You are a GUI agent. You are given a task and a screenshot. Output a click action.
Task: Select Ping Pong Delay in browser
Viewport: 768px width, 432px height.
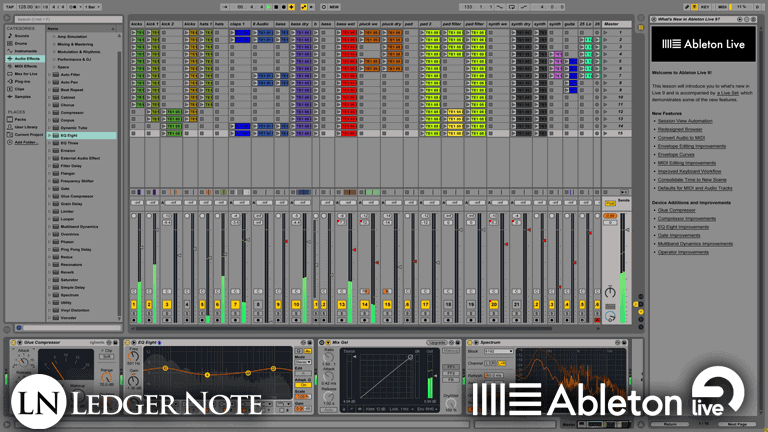click(x=76, y=249)
